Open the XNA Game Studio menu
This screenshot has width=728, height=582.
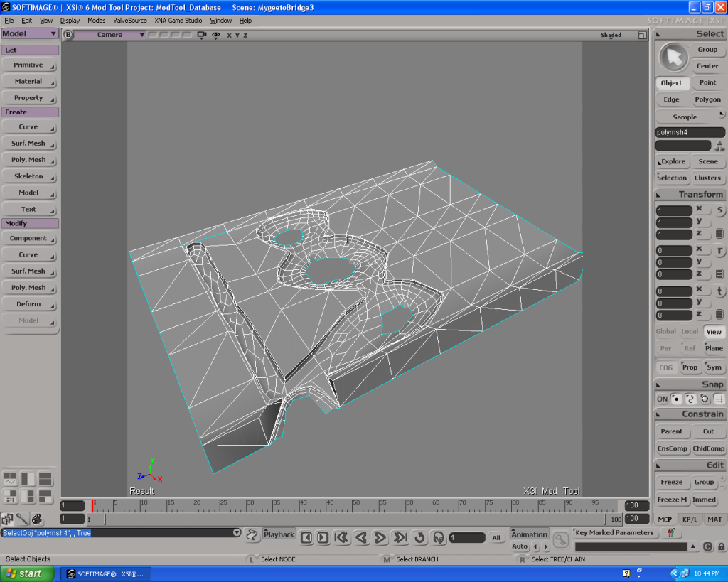(x=178, y=21)
